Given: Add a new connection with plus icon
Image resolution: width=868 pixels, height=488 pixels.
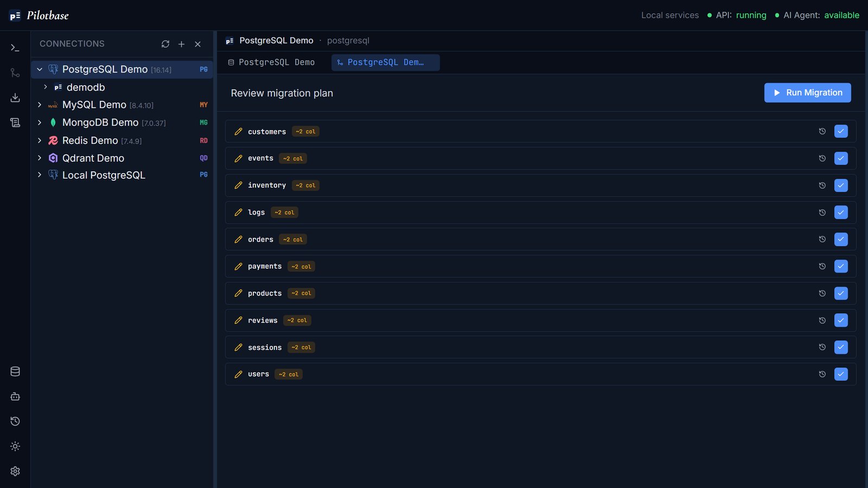Looking at the screenshot, I should (182, 44).
